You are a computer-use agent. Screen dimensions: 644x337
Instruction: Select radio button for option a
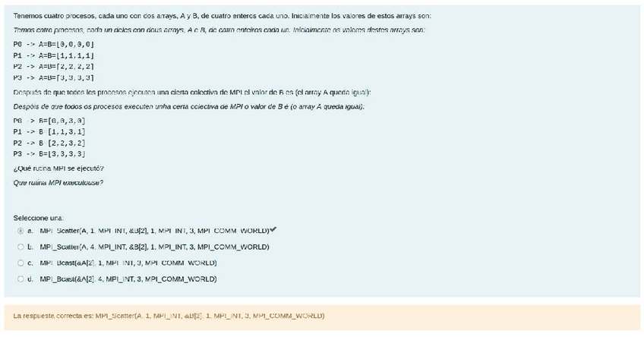point(21,231)
